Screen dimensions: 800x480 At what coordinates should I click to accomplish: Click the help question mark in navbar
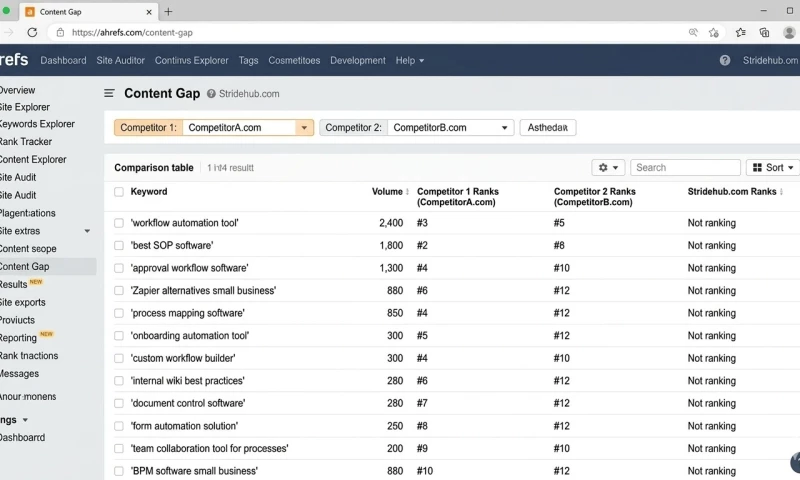pyautogui.click(x=724, y=60)
